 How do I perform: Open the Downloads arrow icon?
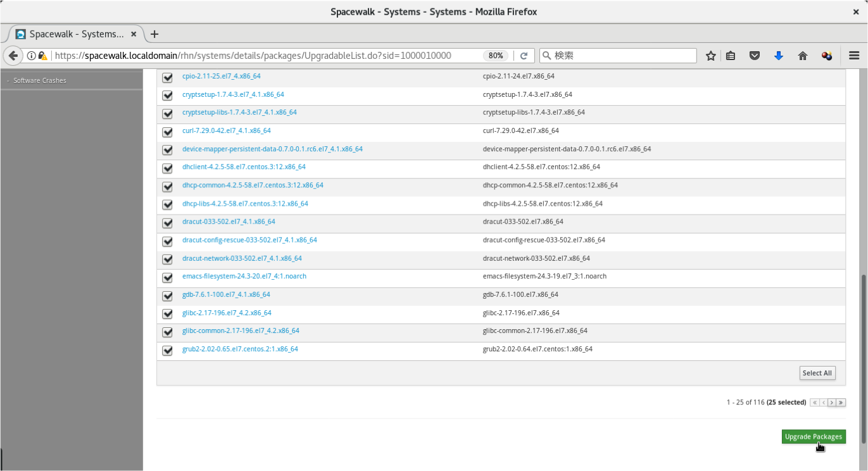coord(779,56)
